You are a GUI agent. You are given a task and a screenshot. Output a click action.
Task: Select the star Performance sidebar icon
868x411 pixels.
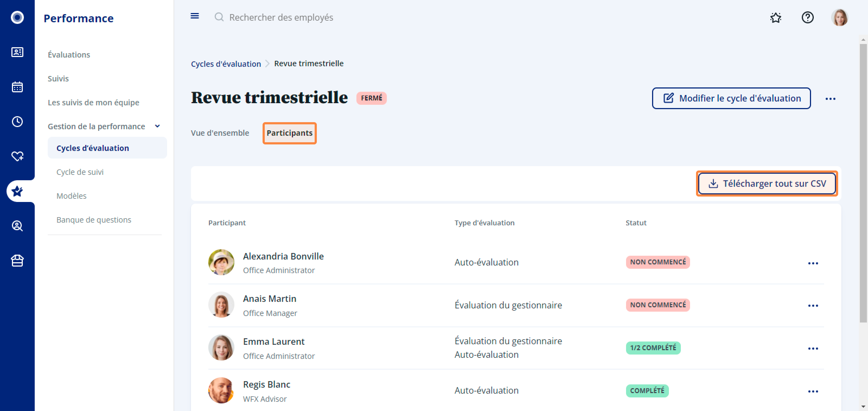17,191
